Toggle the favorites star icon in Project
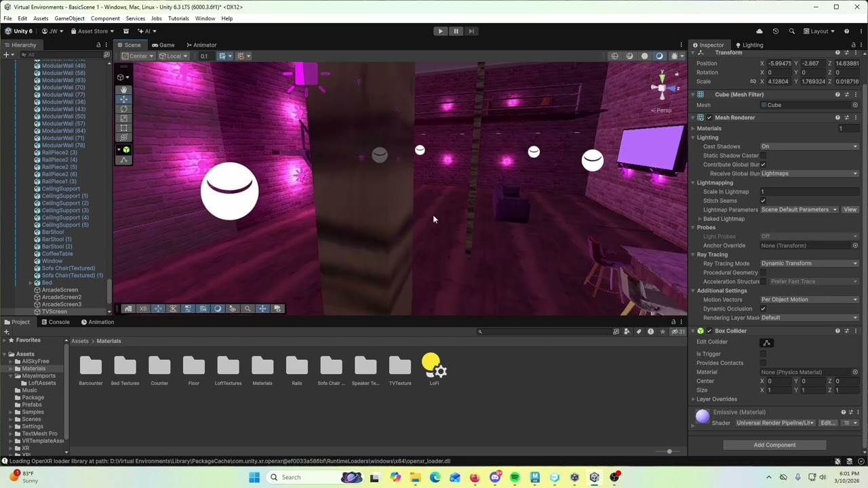The image size is (868, 488). click(x=663, y=331)
